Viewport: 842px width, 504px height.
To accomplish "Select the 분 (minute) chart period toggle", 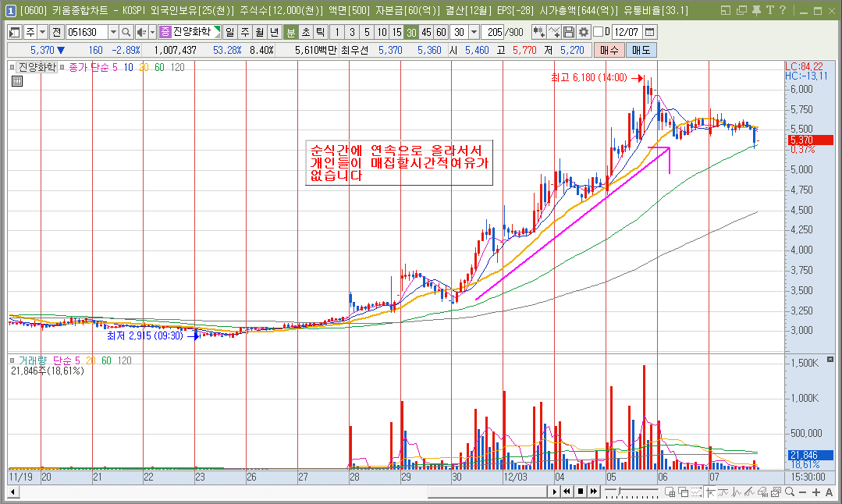I will coord(290,32).
